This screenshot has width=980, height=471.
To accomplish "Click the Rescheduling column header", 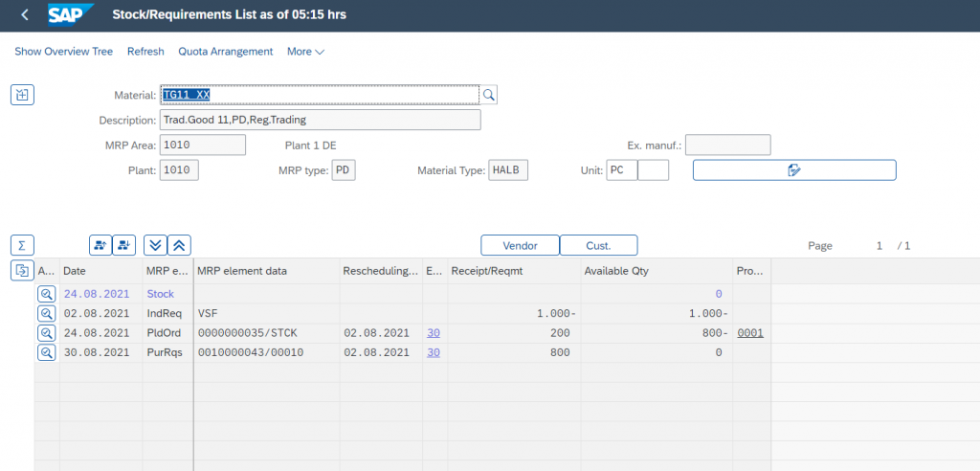I will [x=380, y=272].
